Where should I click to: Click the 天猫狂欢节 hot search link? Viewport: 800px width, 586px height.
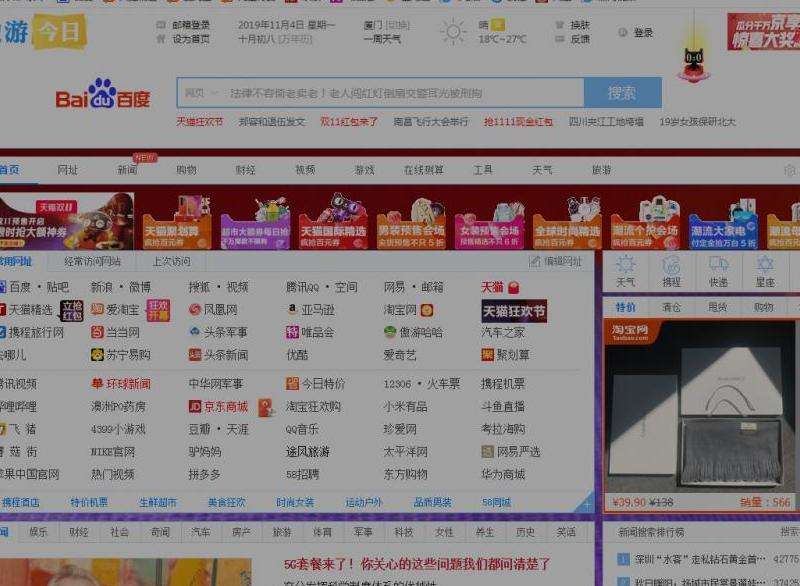[x=199, y=121]
